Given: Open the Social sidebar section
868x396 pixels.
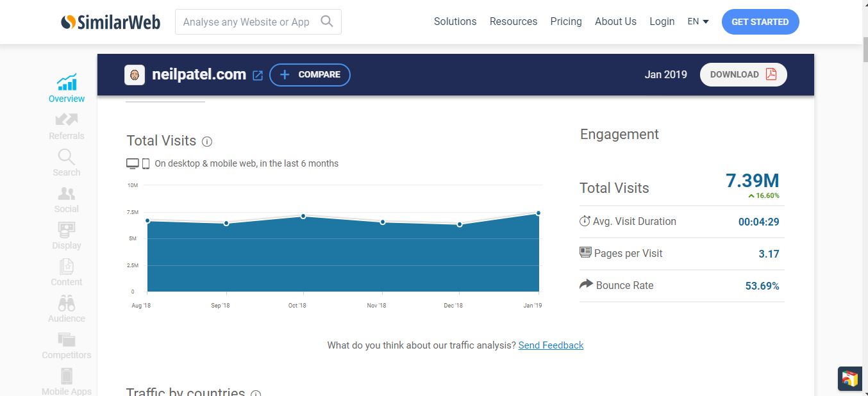Looking at the screenshot, I should (x=67, y=199).
